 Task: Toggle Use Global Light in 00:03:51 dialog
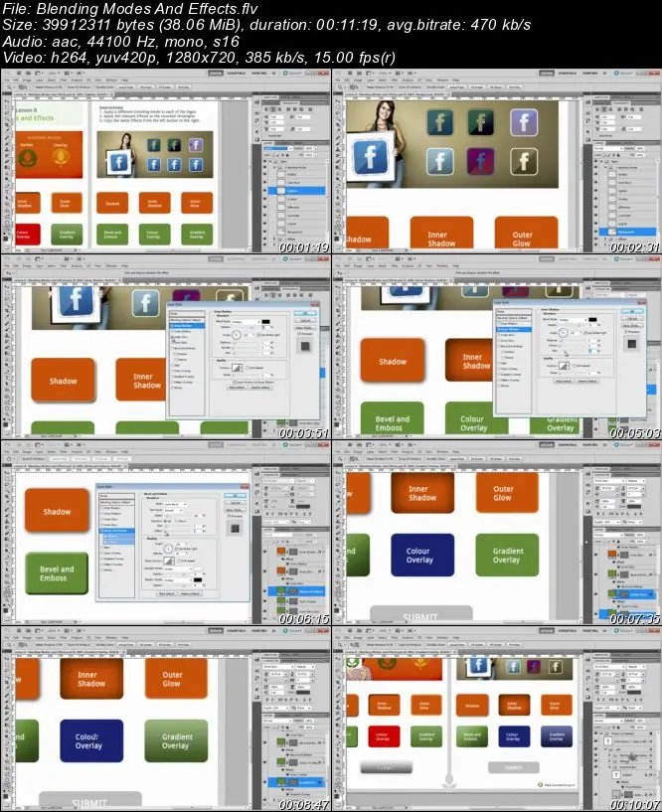click(258, 335)
